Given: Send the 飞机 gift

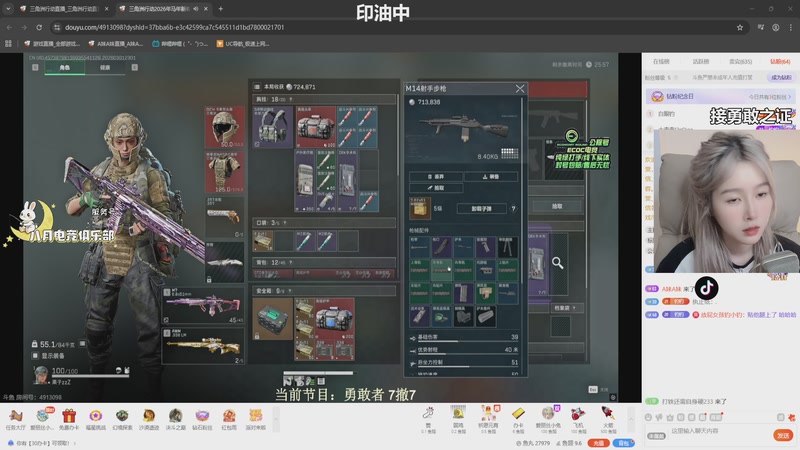Looking at the screenshot, I should tap(578, 420).
